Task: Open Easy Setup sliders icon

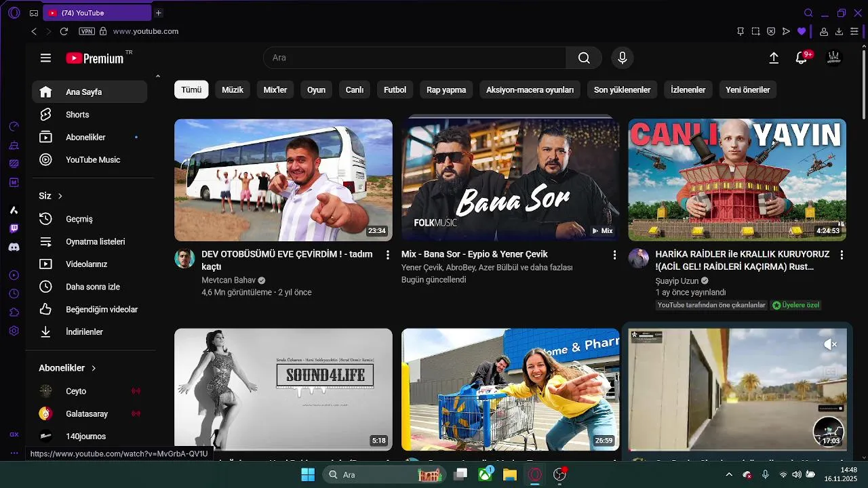Action: point(854,31)
